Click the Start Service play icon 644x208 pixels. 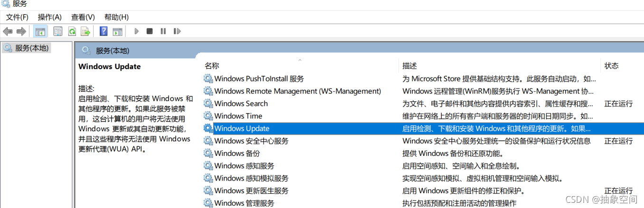(136, 31)
